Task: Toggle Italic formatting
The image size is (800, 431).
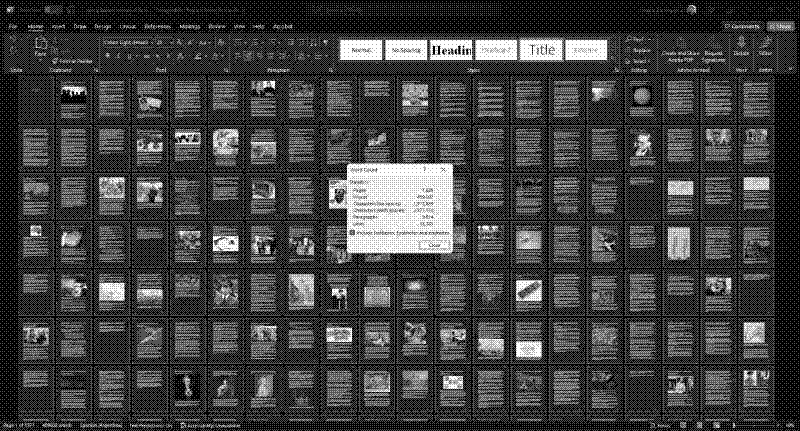Action: tap(118, 56)
